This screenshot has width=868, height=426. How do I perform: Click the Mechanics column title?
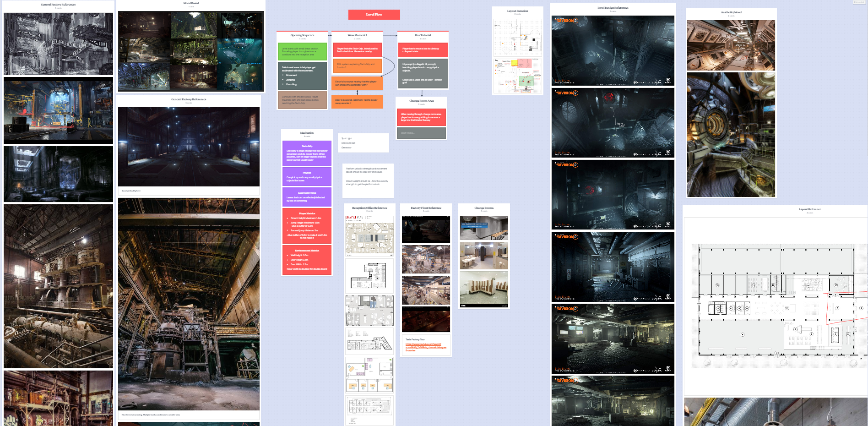307,133
